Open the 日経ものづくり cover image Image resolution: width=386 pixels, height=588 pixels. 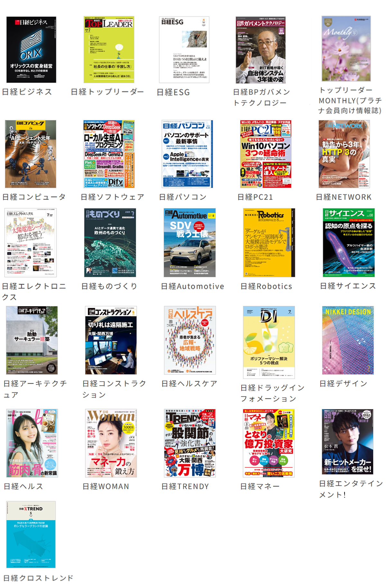click(x=110, y=243)
